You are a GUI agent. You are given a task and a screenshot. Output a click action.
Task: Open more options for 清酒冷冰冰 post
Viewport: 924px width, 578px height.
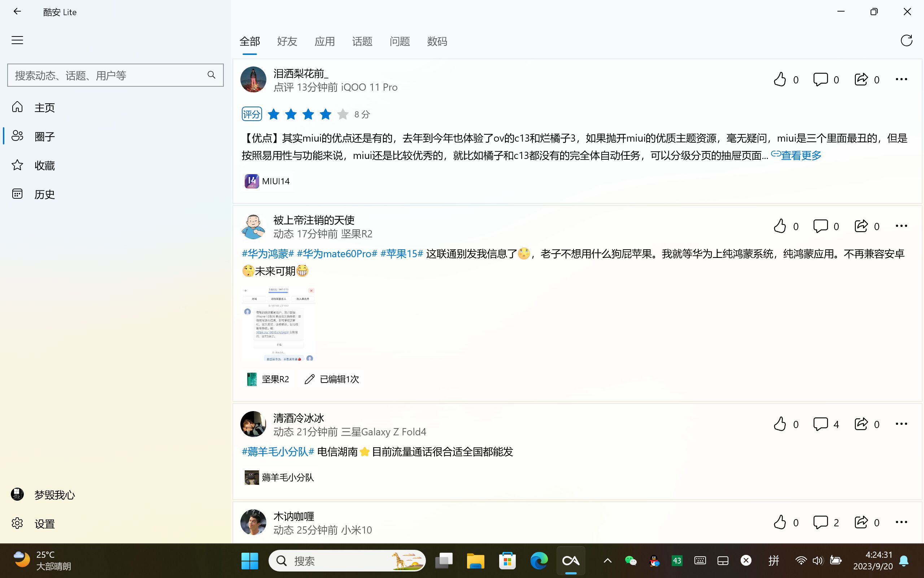901,424
